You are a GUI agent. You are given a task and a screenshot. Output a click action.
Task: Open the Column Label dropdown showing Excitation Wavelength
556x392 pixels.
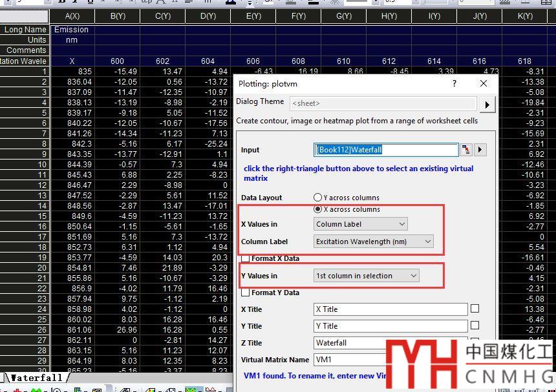(x=373, y=242)
